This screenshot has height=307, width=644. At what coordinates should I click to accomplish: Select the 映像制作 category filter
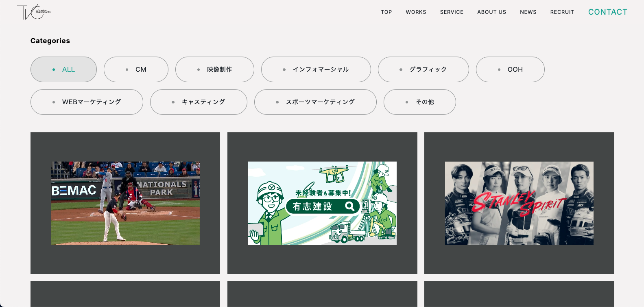[214, 70]
